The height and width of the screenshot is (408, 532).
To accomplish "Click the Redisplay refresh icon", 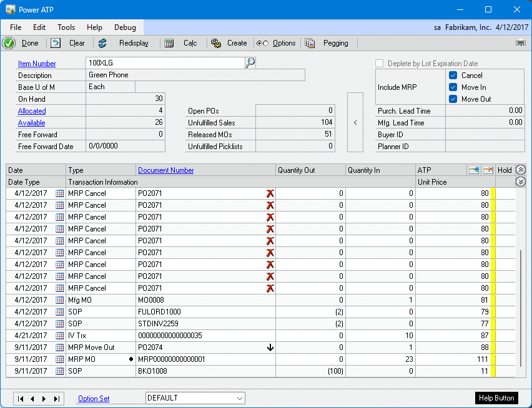I will tap(102, 43).
